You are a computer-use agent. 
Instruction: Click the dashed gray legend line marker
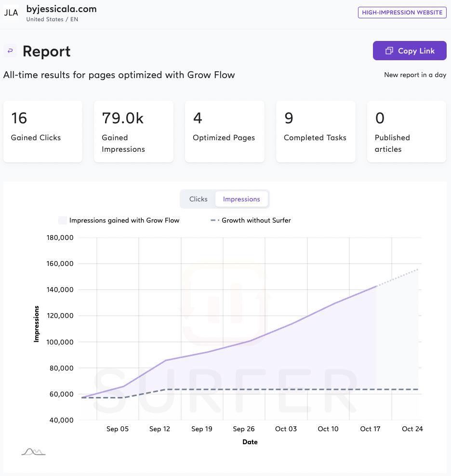click(215, 220)
